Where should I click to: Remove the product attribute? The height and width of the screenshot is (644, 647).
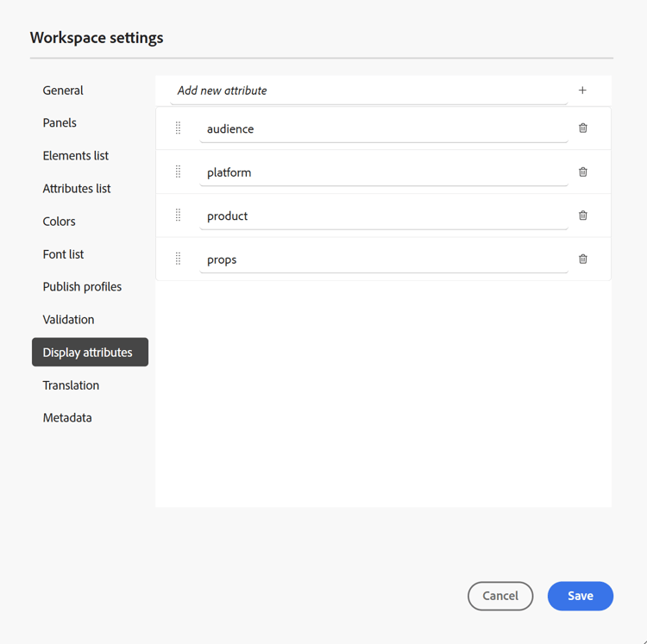[x=583, y=216]
